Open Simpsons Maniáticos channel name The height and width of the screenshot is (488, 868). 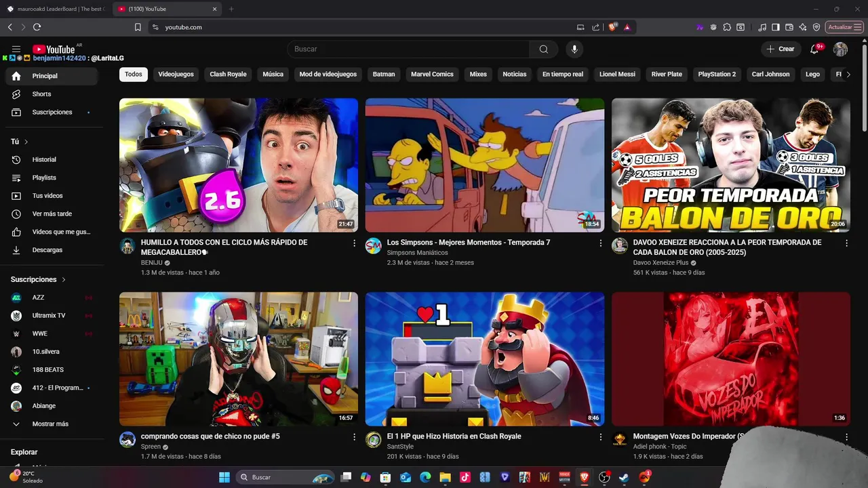(x=417, y=253)
